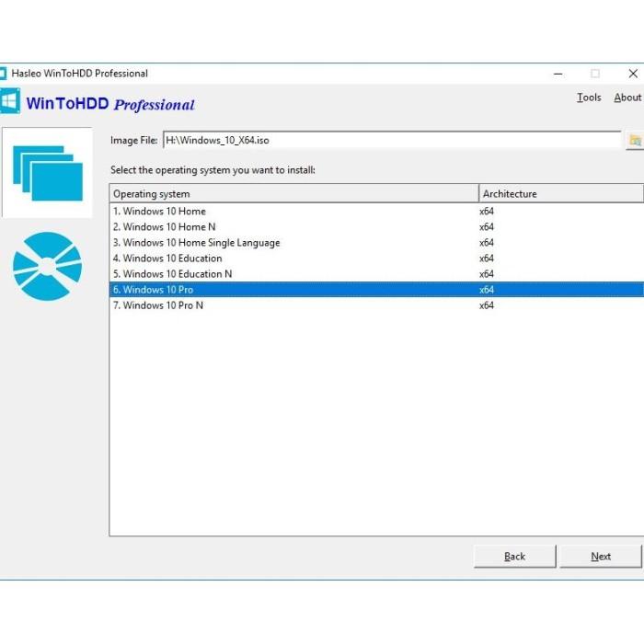The image size is (644, 644).
Task: Maximize the WinToHDD window
Action: tap(595, 74)
